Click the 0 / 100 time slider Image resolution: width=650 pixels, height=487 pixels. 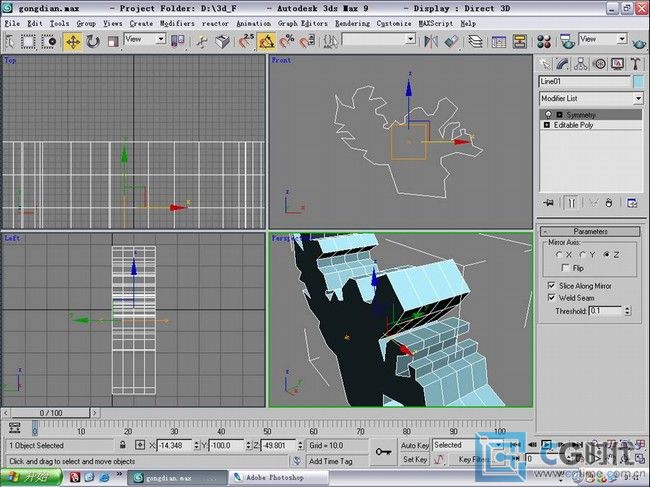coord(51,413)
